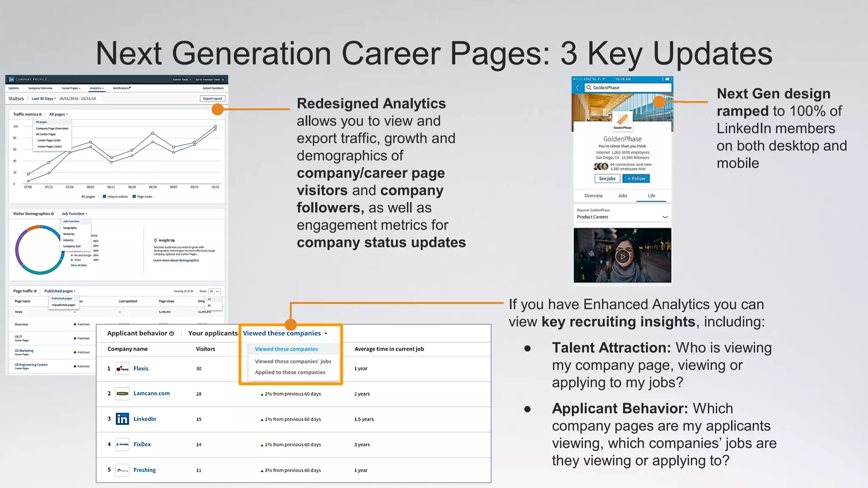Screen dimensions: 868x488
Task: Open the Traffic metrics help icon
Action: click(40, 114)
